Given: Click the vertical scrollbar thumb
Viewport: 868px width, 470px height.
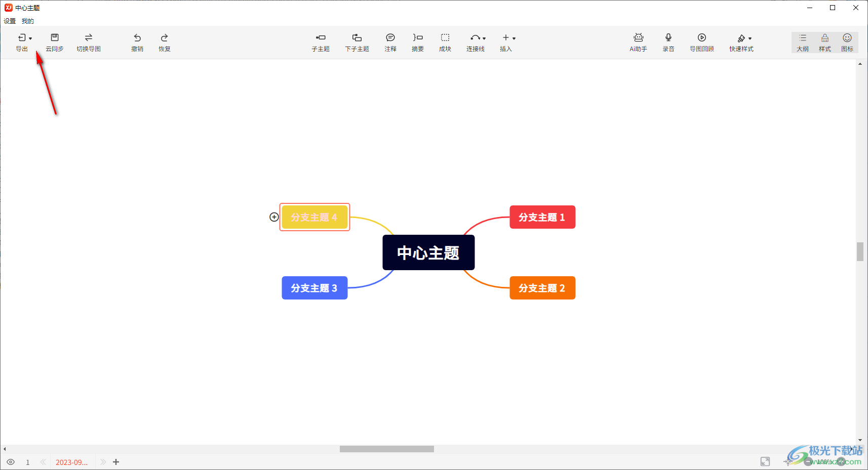Looking at the screenshot, I should [860, 251].
